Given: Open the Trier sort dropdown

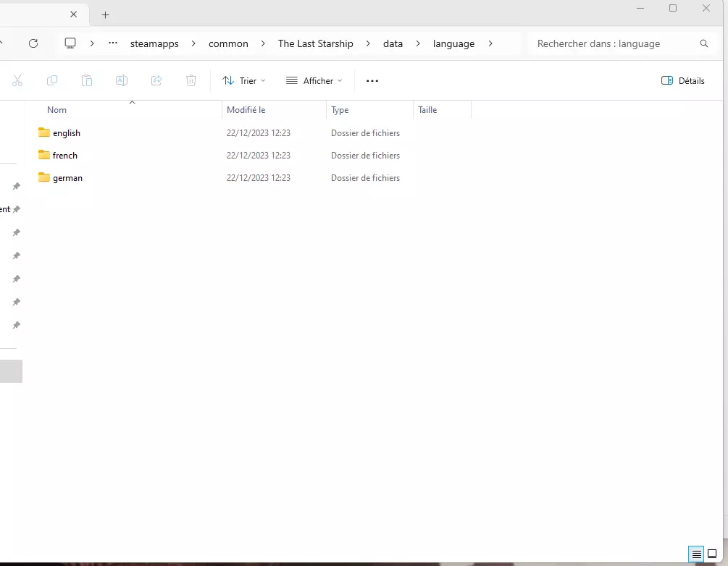Looking at the screenshot, I should click(243, 81).
